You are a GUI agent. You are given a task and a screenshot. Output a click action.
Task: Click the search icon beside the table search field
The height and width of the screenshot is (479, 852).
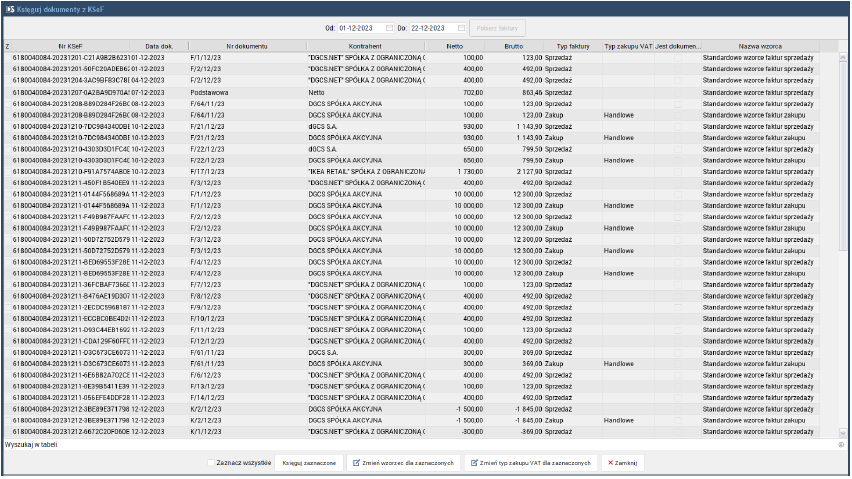coord(841,444)
